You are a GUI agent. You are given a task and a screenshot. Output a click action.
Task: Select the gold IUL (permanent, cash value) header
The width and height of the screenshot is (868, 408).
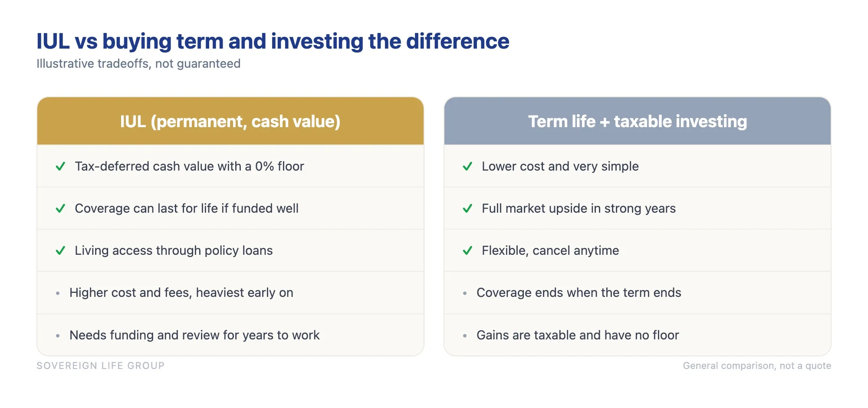pos(230,121)
